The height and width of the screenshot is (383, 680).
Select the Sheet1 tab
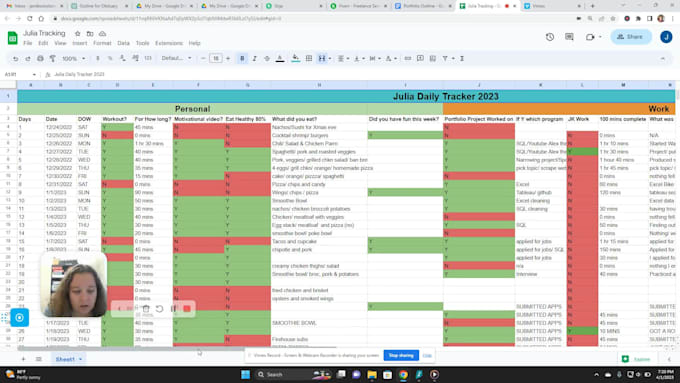68,359
